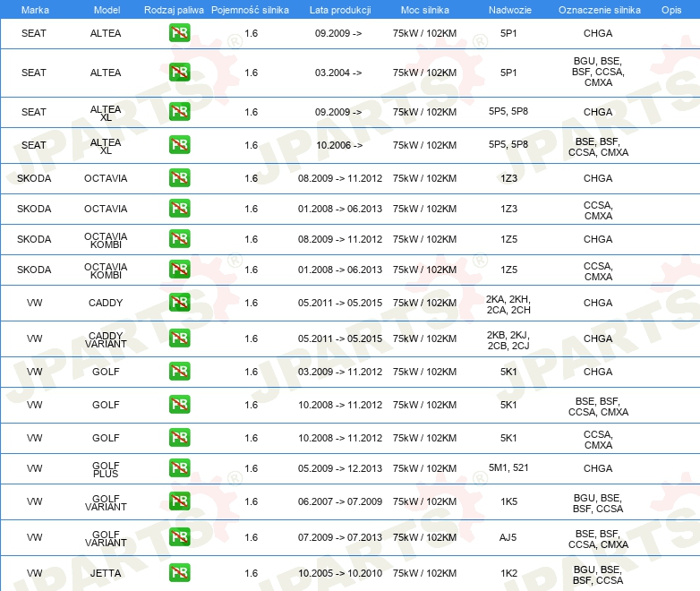Click production date 03.2004 ->
This screenshot has width=700, height=591.
coord(338,73)
